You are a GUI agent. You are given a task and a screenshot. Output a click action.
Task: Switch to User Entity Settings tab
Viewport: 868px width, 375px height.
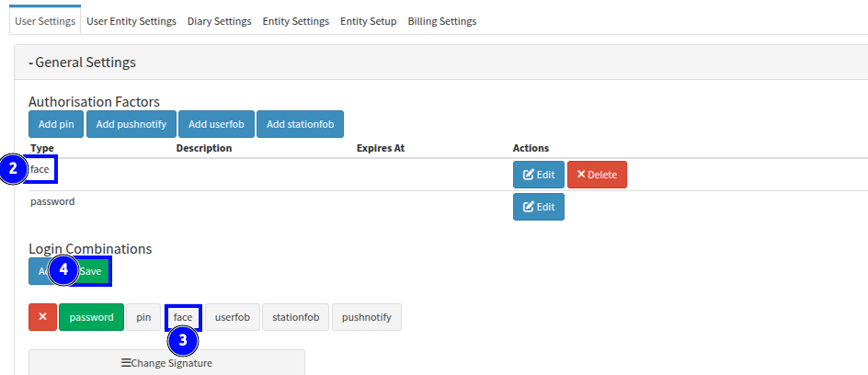(131, 21)
